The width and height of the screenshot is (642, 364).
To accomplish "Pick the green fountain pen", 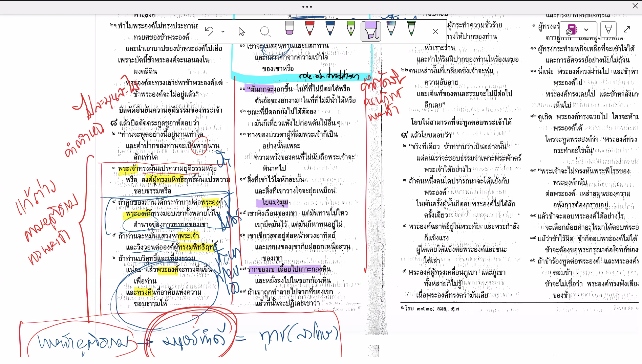I will (351, 28).
